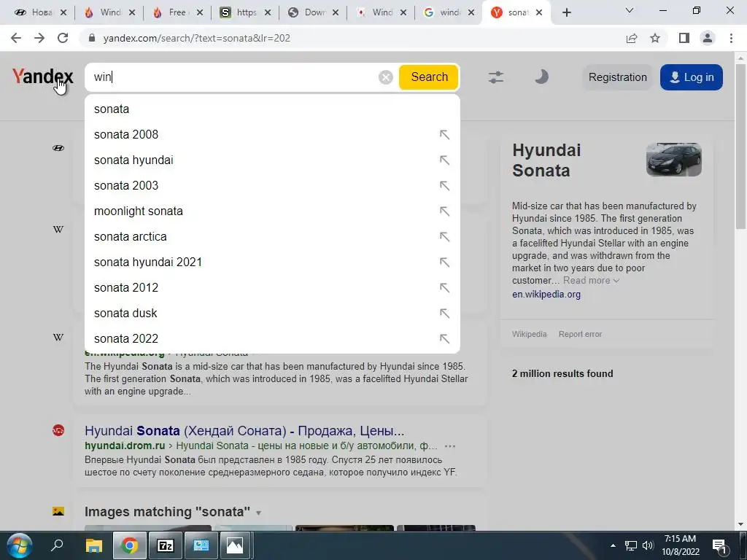Show hidden tray icons arrow
The image size is (747, 560).
coord(613,545)
